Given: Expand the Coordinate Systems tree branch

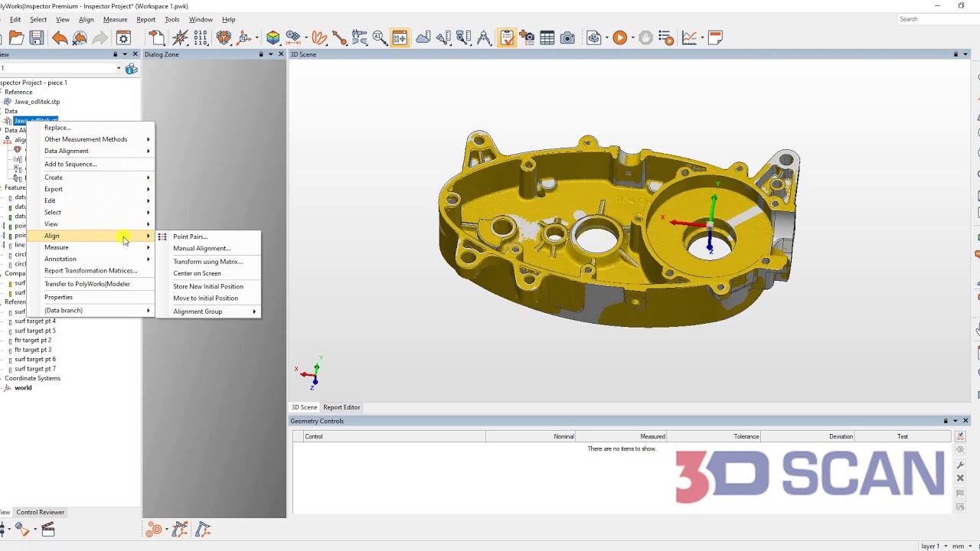Looking at the screenshot, I should [3, 378].
